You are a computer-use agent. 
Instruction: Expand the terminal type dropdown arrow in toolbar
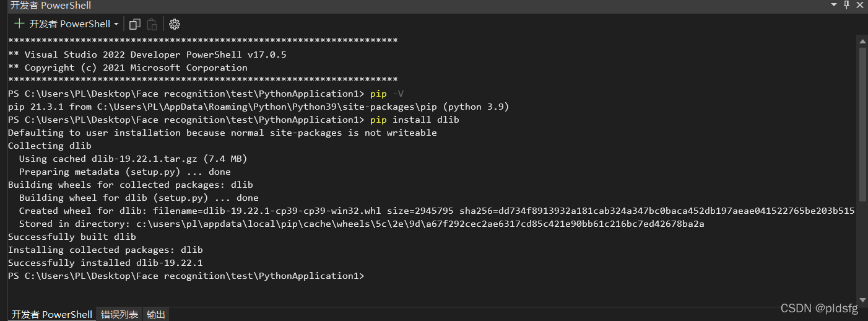(x=116, y=24)
